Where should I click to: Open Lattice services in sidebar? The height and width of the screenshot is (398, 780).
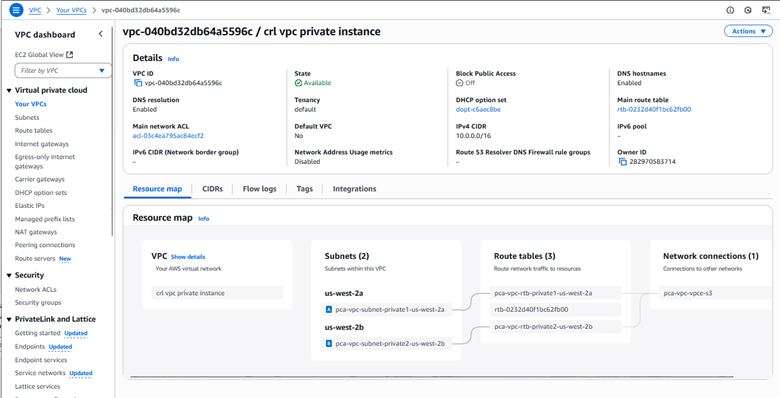pos(37,386)
